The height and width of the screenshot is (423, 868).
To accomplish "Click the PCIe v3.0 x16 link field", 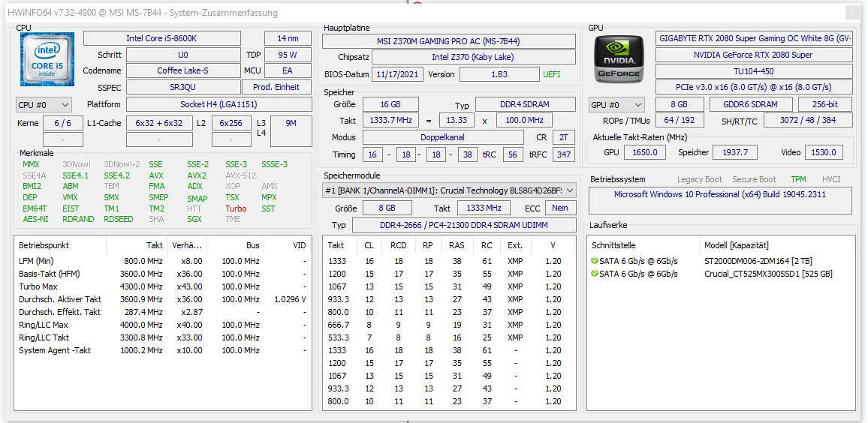I will pyautogui.click(x=754, y=87).
